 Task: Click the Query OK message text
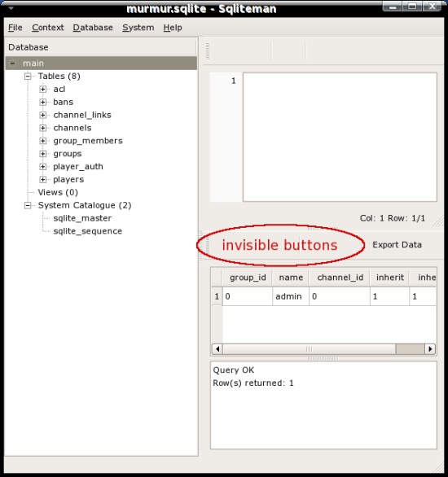pos(234,370)
